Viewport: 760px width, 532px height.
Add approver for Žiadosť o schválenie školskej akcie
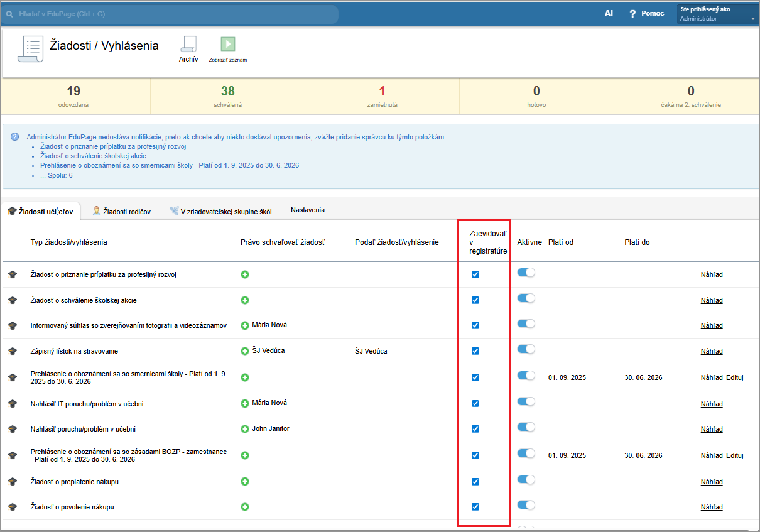[245, 300]
